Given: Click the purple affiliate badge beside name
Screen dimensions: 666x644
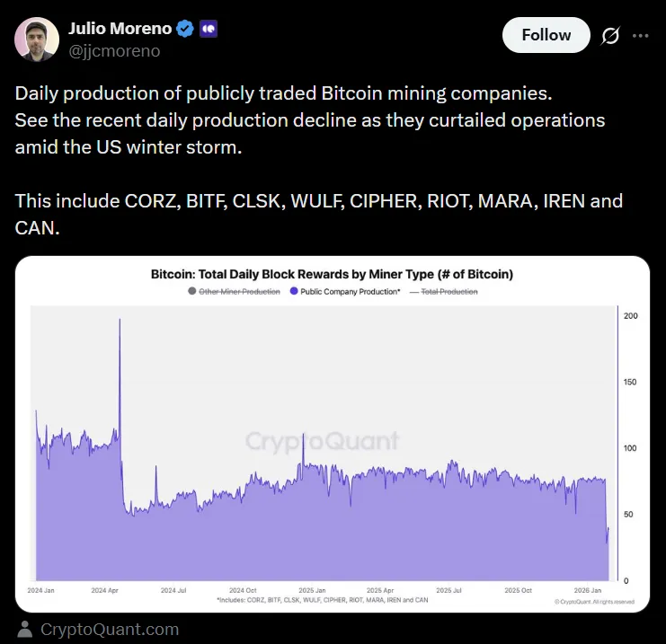Looking at the screenshot, I should click(x=208, y=29).
